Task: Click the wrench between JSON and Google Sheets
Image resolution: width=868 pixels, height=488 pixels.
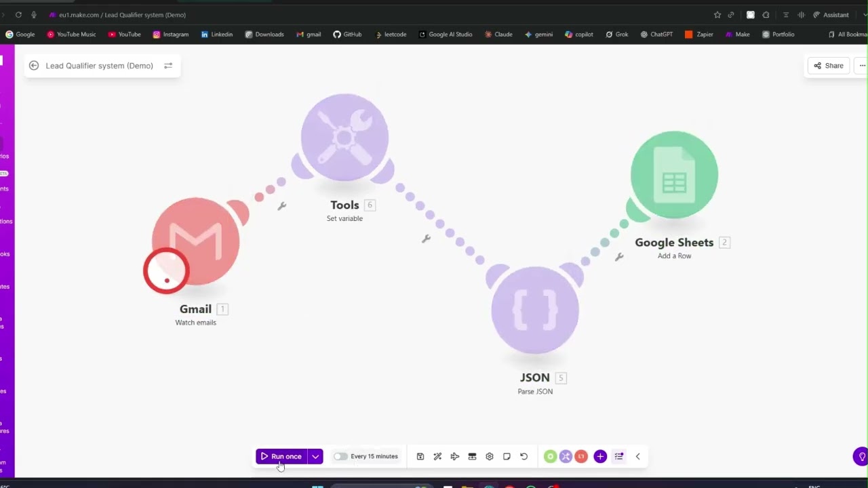Action: tap(619, 257)
